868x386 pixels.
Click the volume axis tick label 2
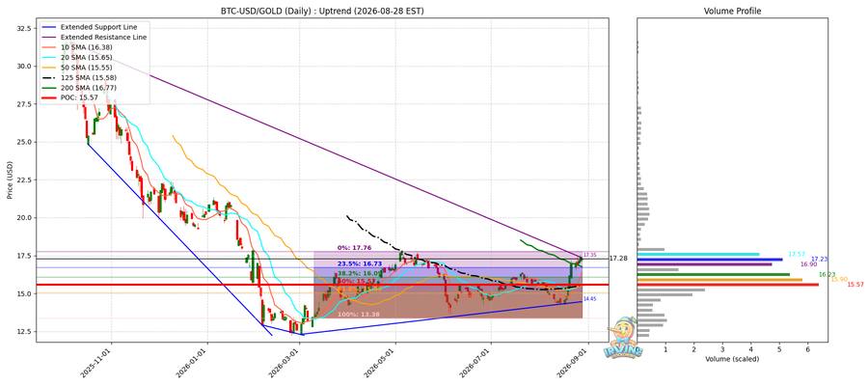(694, 349)
